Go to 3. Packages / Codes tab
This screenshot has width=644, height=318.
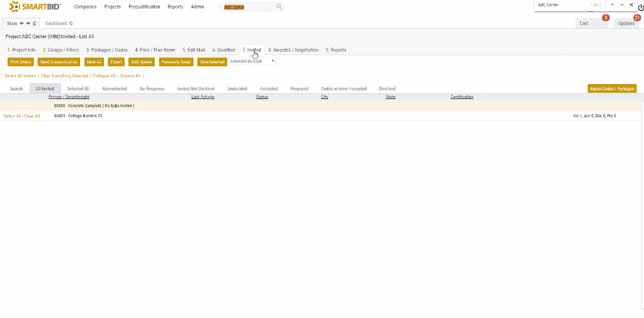[106, 50]
